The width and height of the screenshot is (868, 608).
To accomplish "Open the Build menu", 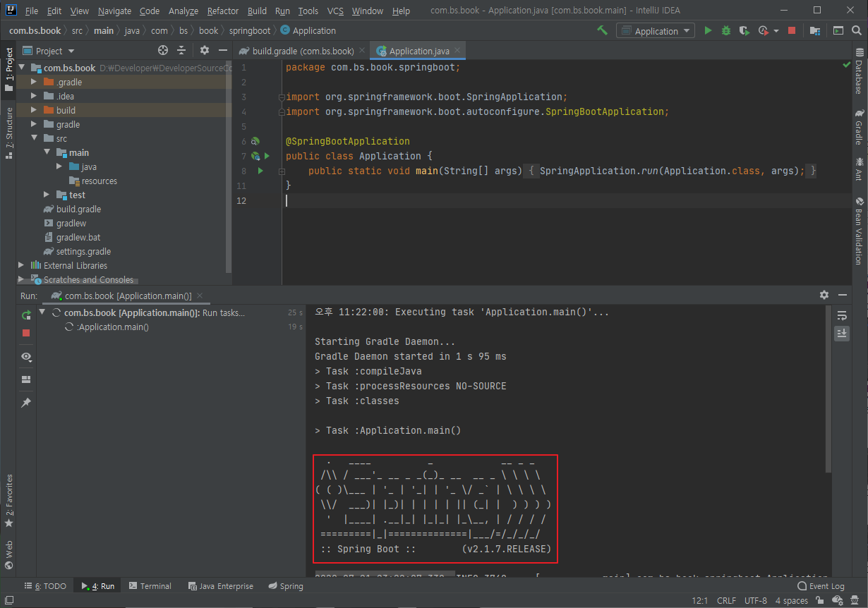I will pos(258,11).
